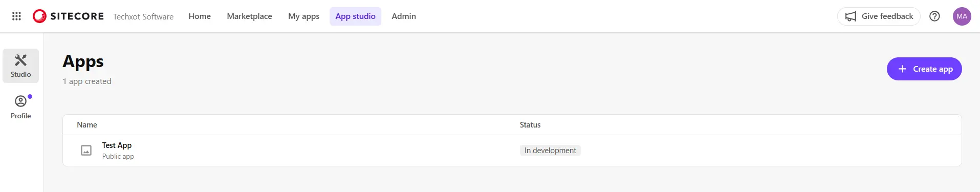Click the Give feedback button
The image size is (980, 192).
pyautogui.click(x=879, y=16)
